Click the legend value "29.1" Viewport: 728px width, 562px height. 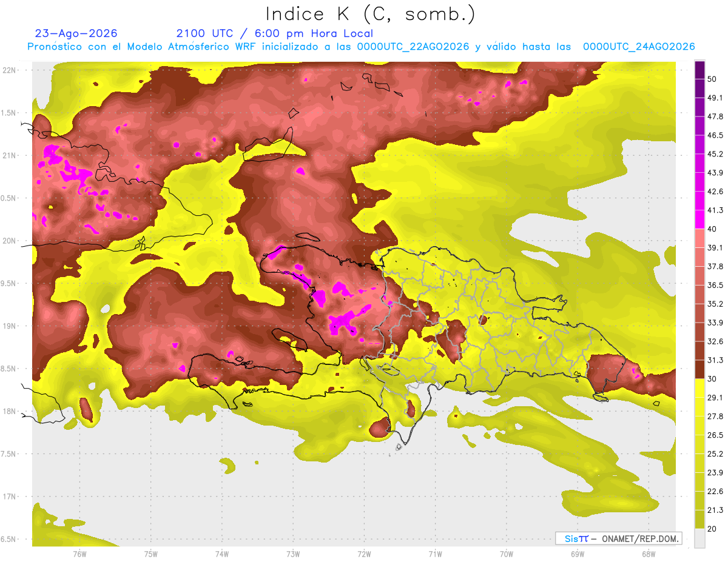715,398
